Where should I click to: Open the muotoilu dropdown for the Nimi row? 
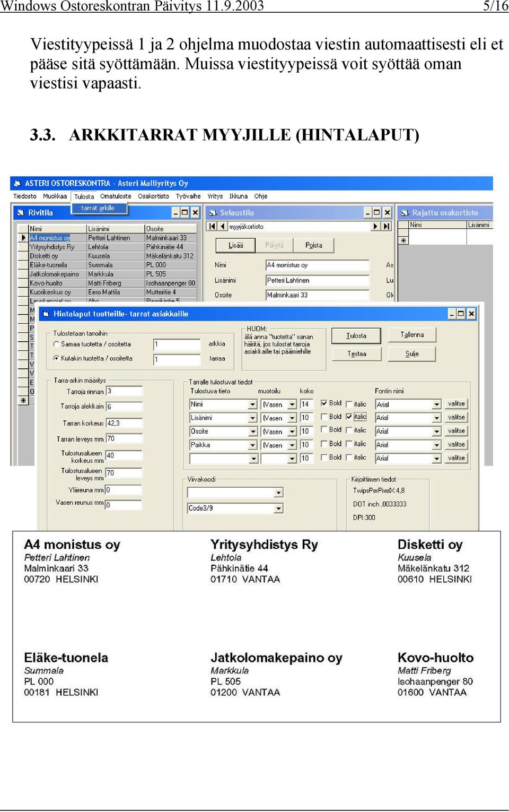coord(292,404)
